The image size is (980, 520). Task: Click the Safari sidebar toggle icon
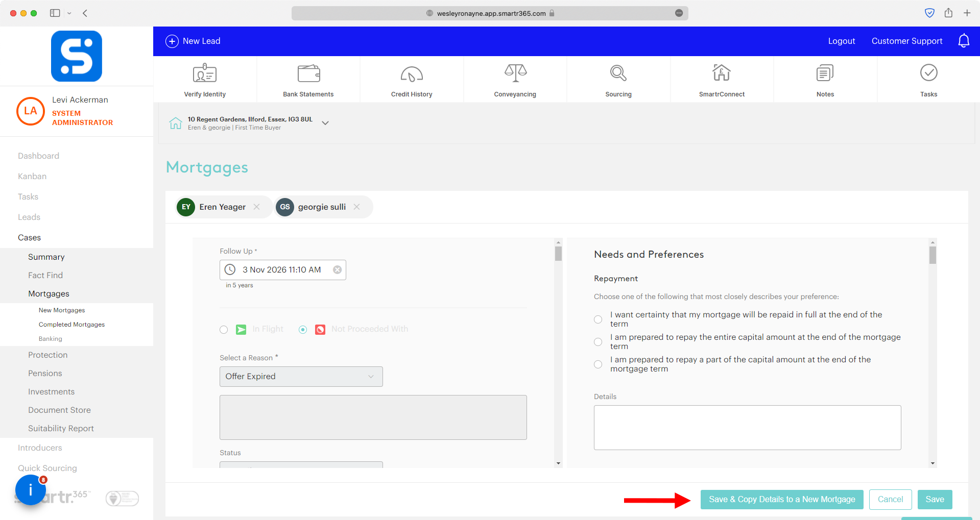click(x=55, y=13)
